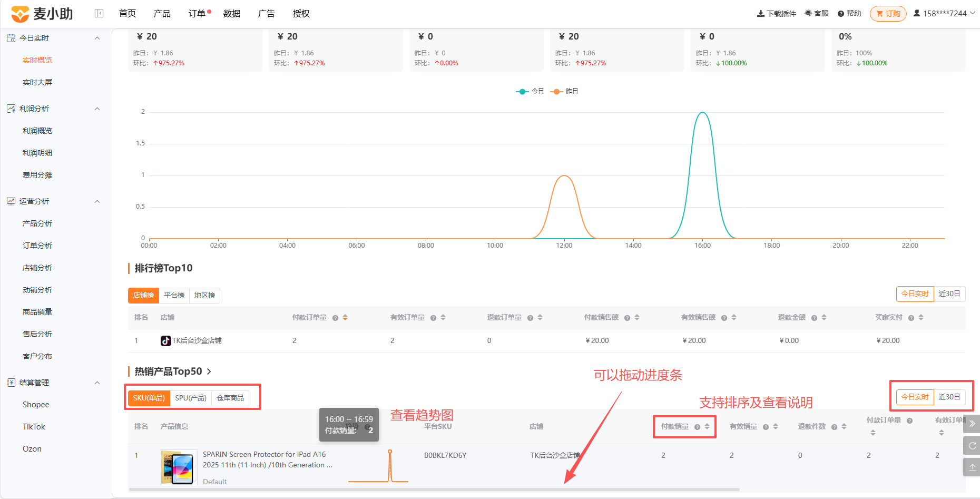The height and width of the screenshot is (499, 980).
Task: Open Ozon settlement page in sidebar
Action: 32,449
